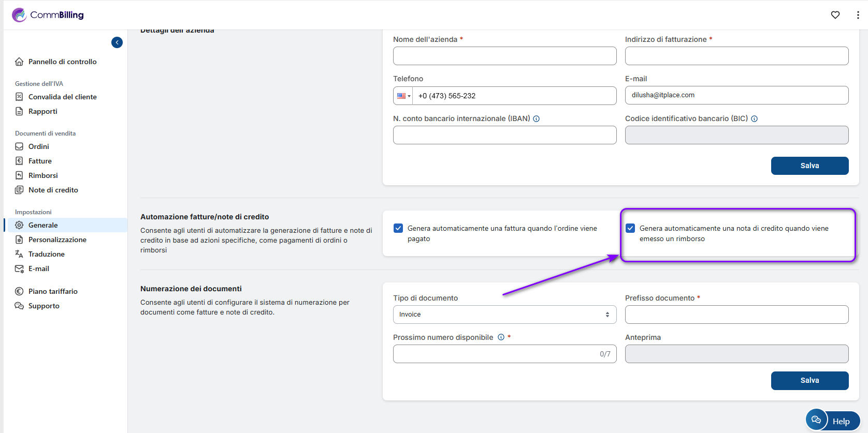Focus the Prefisso documento text field
868x433 pixels.
pyautogui.click(x=736, y=315)
